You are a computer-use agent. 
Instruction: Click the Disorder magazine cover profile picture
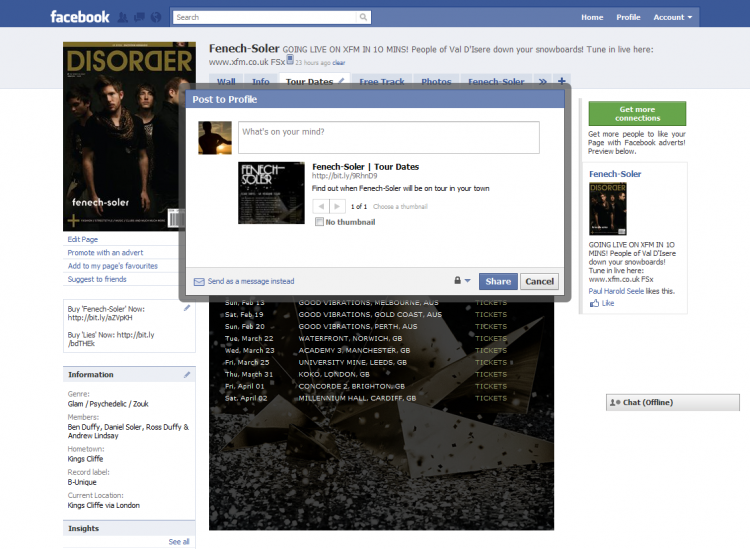pos(129,136)
